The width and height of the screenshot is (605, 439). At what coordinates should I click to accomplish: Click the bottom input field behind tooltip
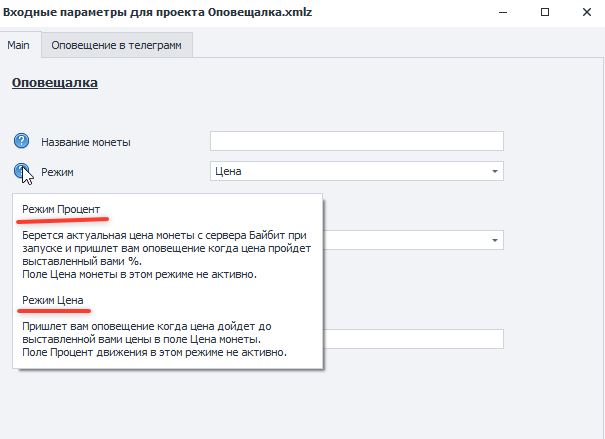(x=415, y=339)
